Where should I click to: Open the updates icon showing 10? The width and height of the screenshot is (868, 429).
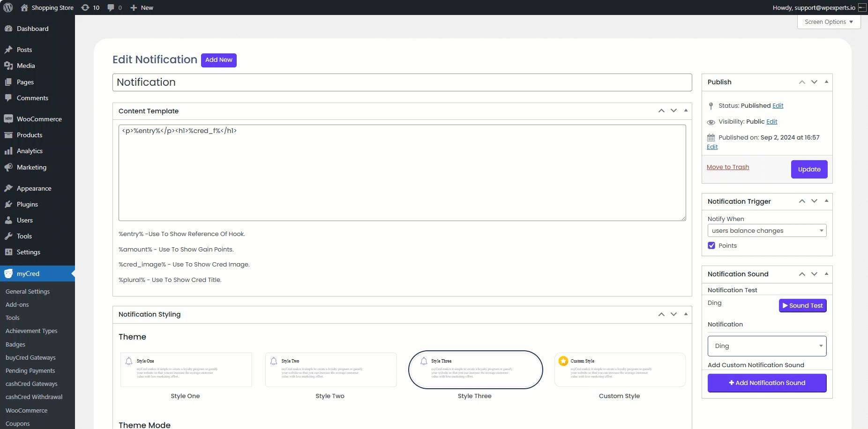pyautogui.click(x=85, y=7)
